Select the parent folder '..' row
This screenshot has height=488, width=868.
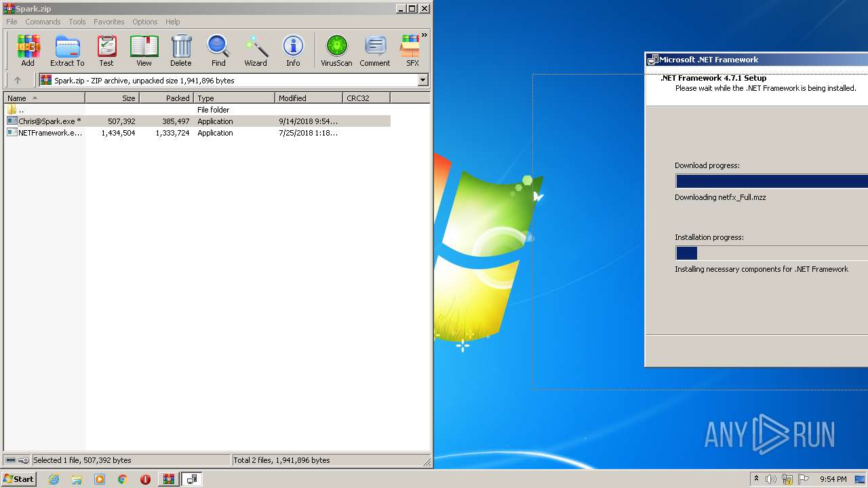coord(197,110)
